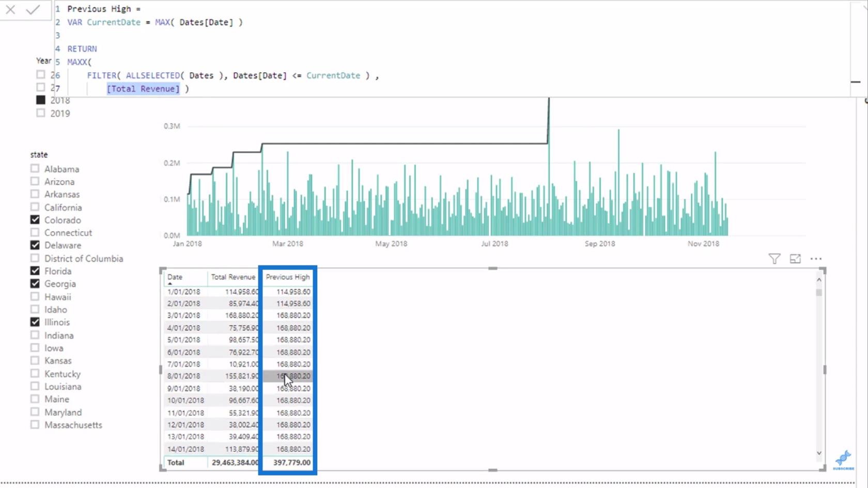The image size is (868, 488).
Task: Open More options ellipsis on table
Action: [x=816, y=259]
